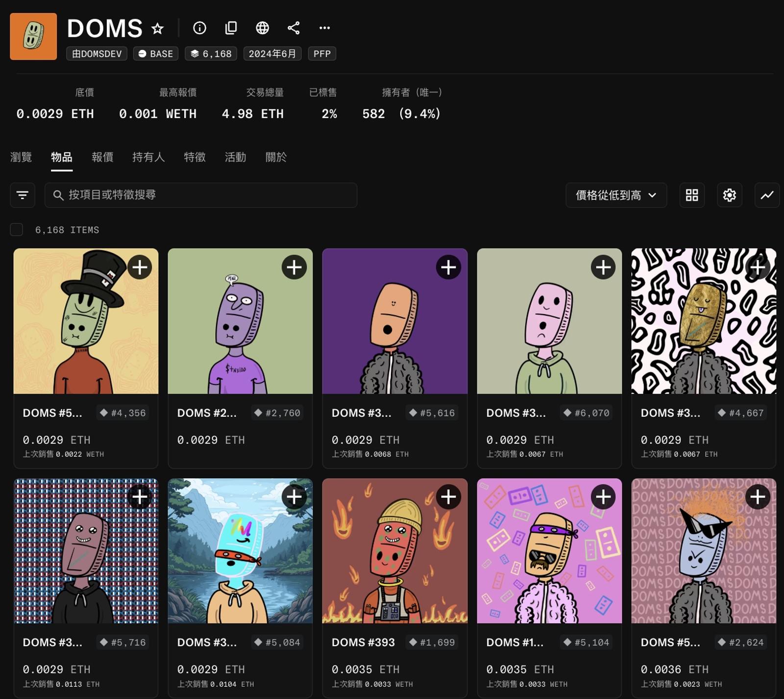Open the purple-shirt DOMS thumbnail
Viewport: 784px width, 699px height.
240,321
